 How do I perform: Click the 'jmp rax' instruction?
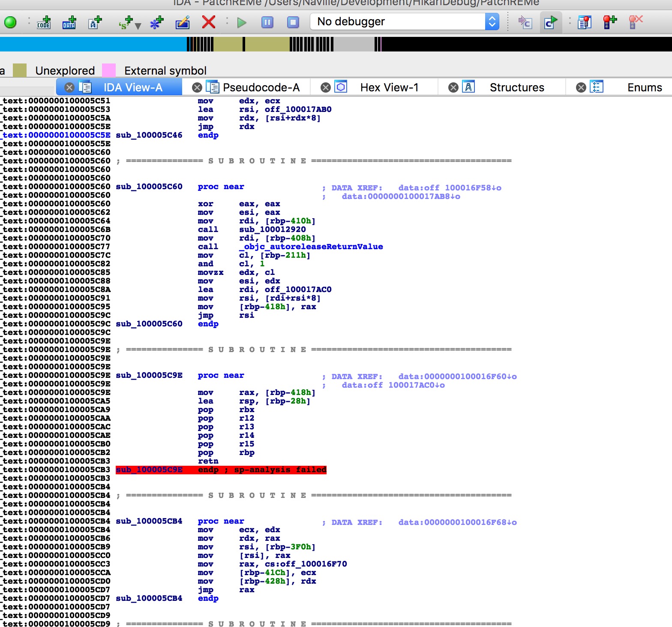pyautogui.click(x=226, y=590)
